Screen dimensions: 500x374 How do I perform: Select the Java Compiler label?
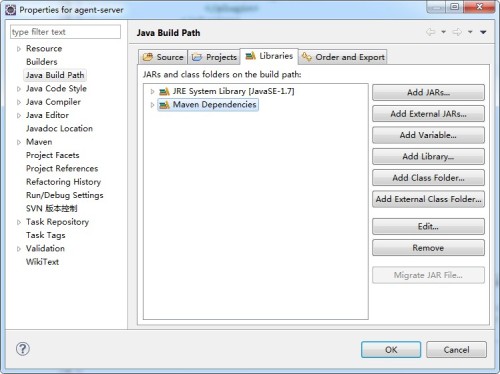[x=53, y=102]
